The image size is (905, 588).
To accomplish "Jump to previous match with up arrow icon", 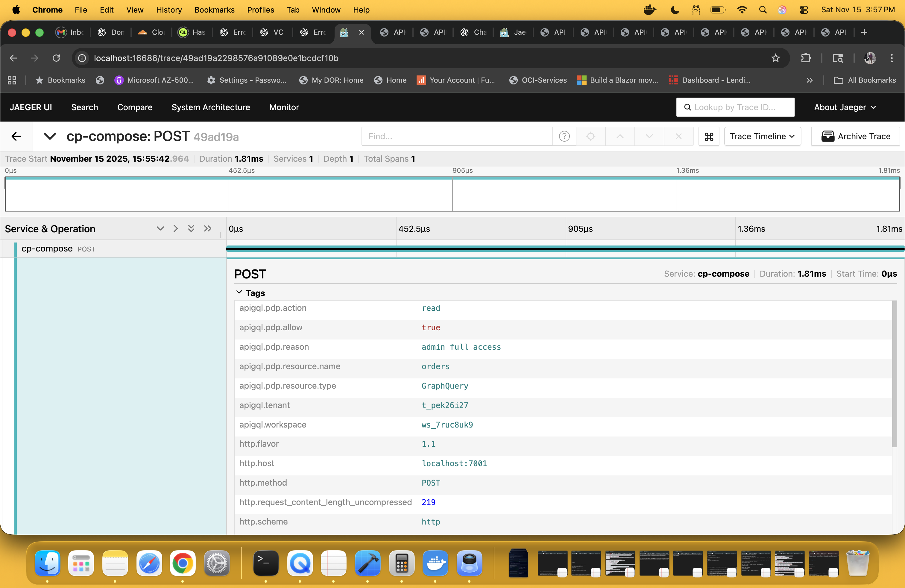I will click(619, 136).
